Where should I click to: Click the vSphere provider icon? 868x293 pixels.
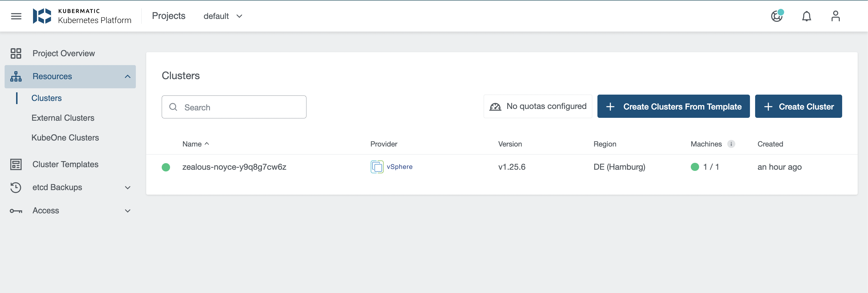377,167
